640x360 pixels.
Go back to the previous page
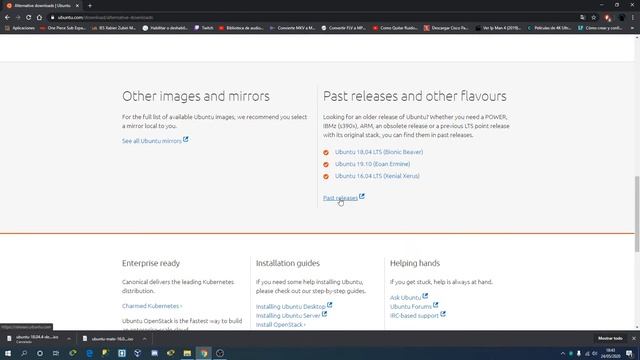[x=7, y=18]
